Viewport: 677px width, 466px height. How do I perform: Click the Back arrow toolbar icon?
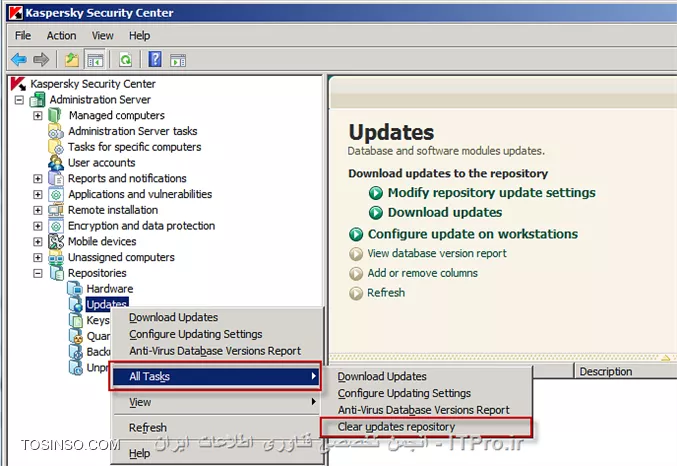point(19,59)
